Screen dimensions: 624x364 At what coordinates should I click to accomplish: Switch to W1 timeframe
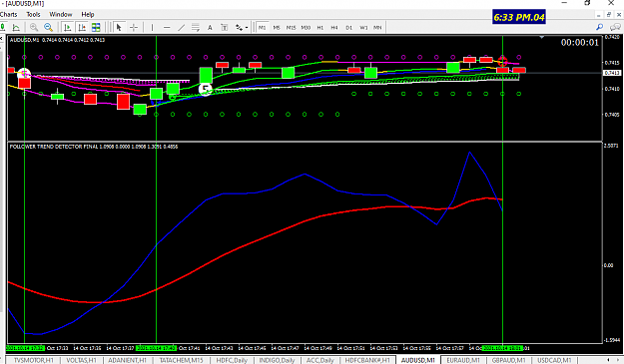click(363, 27)
